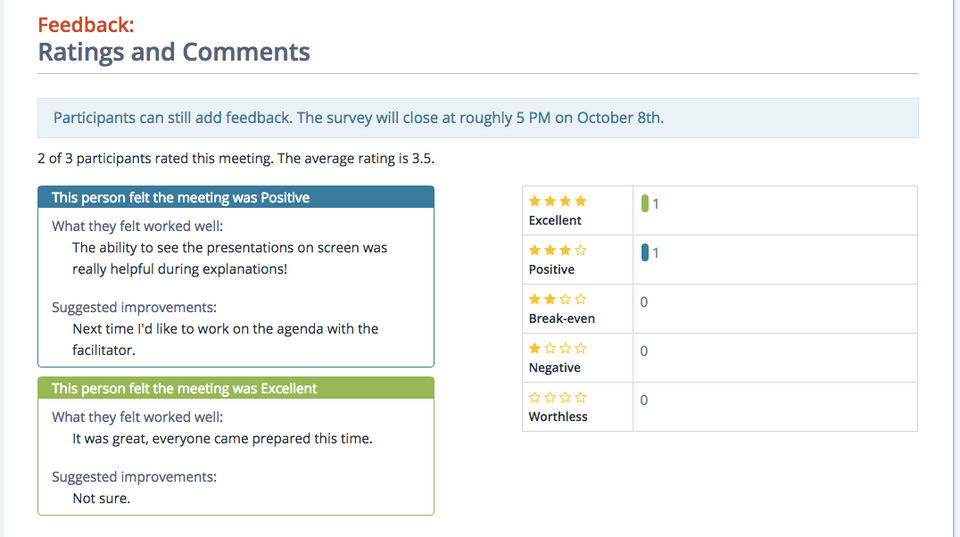Click the red Feedback heading label
Viewport: 960px width, 537px height.
pos(86,25)
